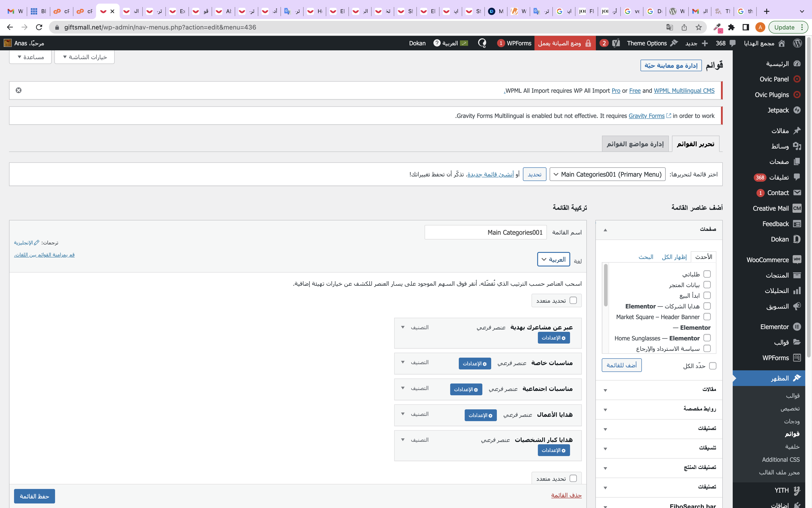Check the ابدأ البيع page checkbox

(707, 295)
